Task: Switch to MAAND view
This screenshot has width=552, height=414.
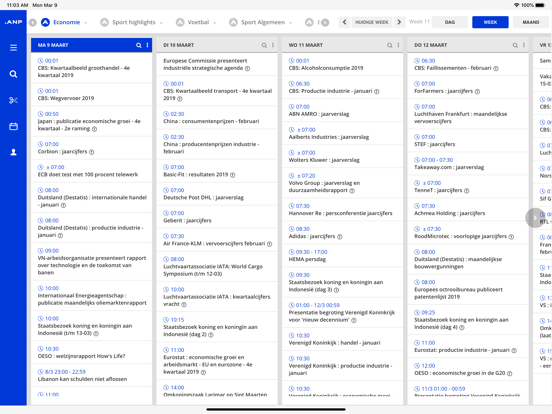Action: point(531,22)
